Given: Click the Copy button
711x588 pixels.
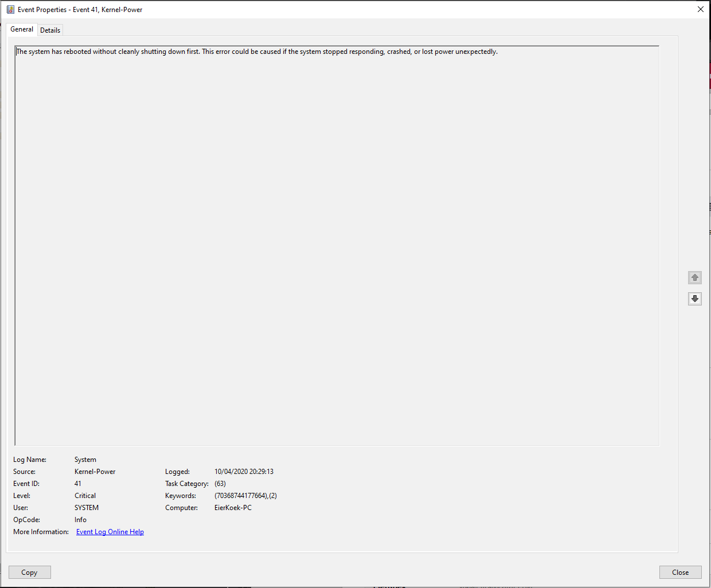Looking at the screenshot, I should click(x=30, y=572).
